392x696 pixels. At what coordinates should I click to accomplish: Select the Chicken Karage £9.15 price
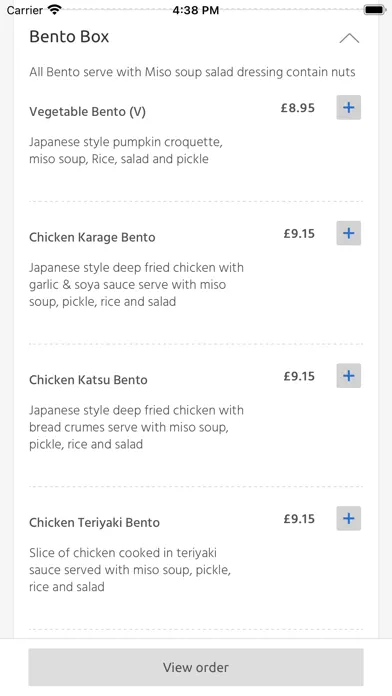[299, 233]
